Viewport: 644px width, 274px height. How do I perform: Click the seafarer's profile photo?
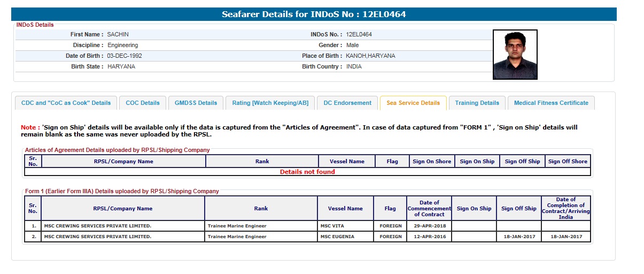coord(515,55)
